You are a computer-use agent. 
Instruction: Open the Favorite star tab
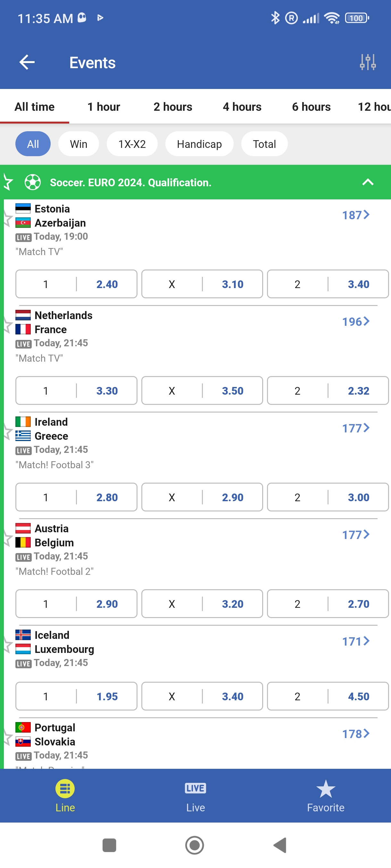coord(326,795)
